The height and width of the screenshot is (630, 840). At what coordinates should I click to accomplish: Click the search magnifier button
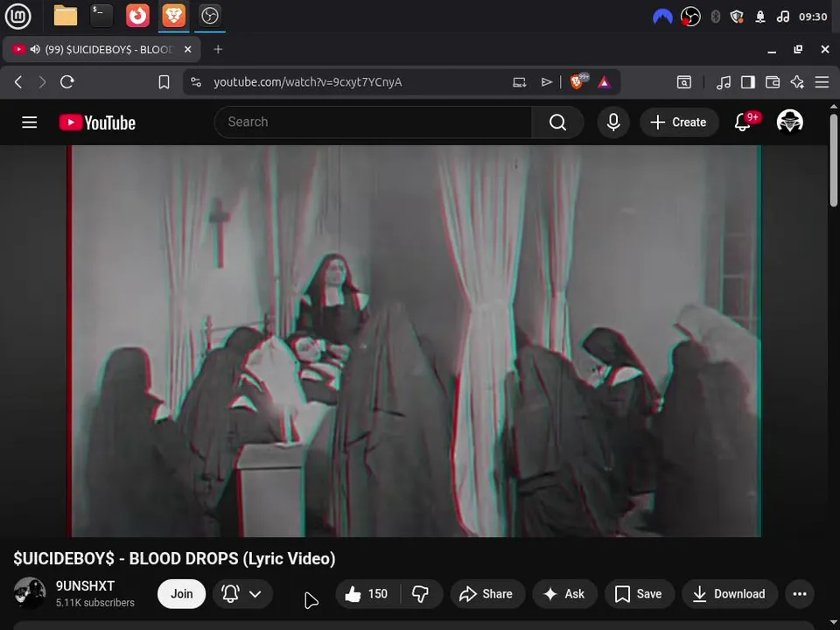coord(557,122)
